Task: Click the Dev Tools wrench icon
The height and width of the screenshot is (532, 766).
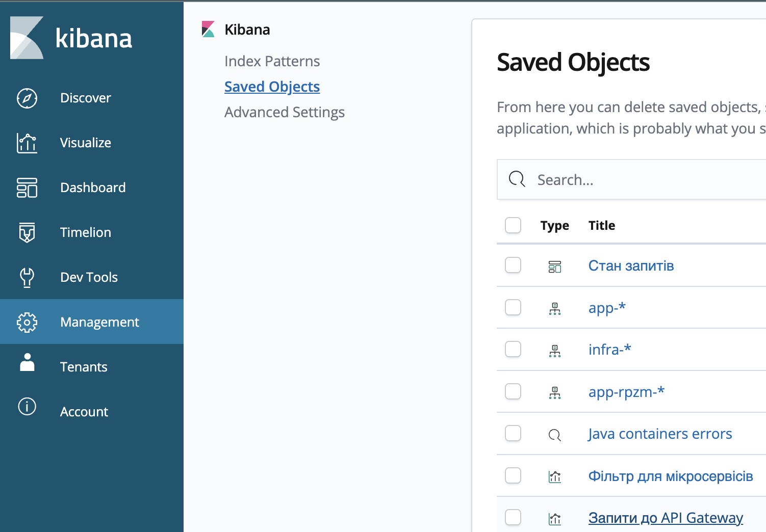Action: tap(27, 278)
